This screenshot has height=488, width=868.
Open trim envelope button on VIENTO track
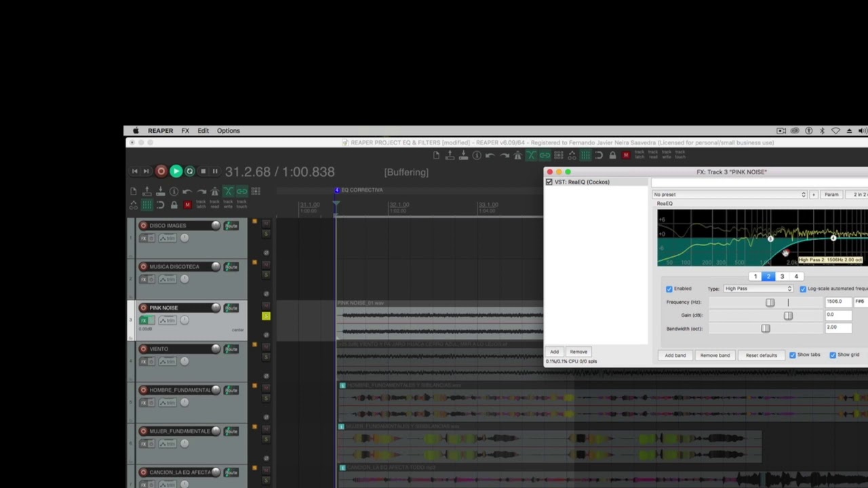click(167, 361)
